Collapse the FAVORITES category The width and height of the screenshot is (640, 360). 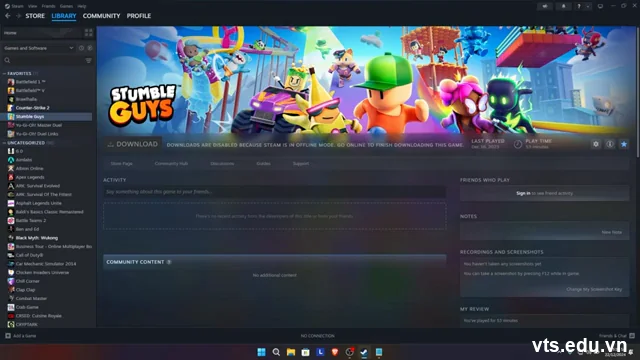[x=19, y=73]
